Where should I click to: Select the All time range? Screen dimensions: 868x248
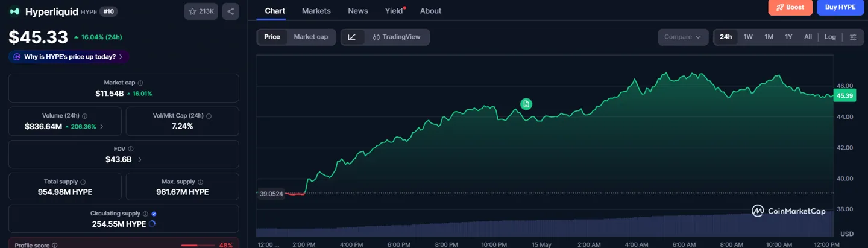(x=808, y=37)
